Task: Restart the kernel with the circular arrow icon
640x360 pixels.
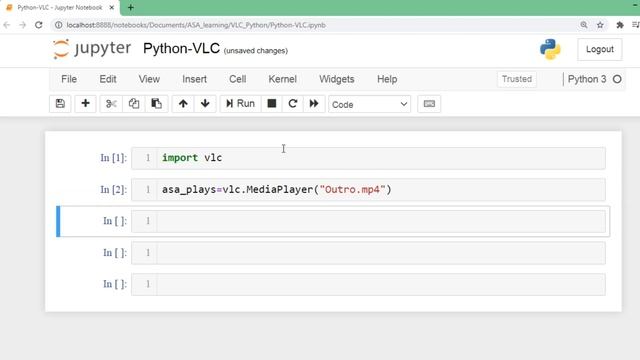Action: [293, 104]
